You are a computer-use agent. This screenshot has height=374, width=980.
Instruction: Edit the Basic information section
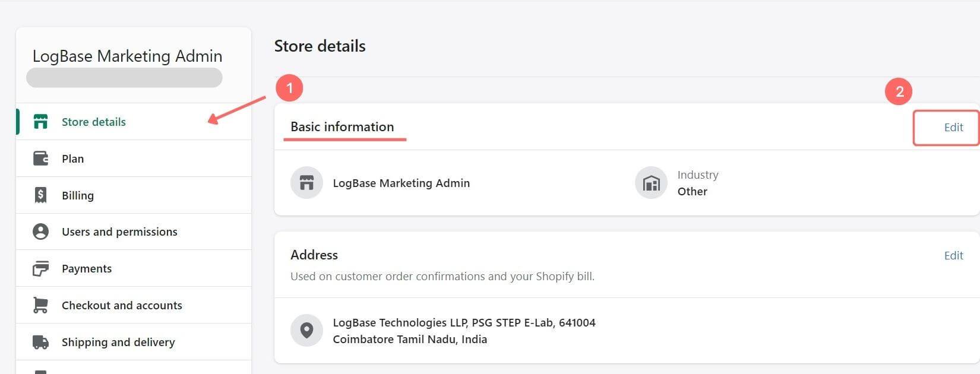[953, 127]
